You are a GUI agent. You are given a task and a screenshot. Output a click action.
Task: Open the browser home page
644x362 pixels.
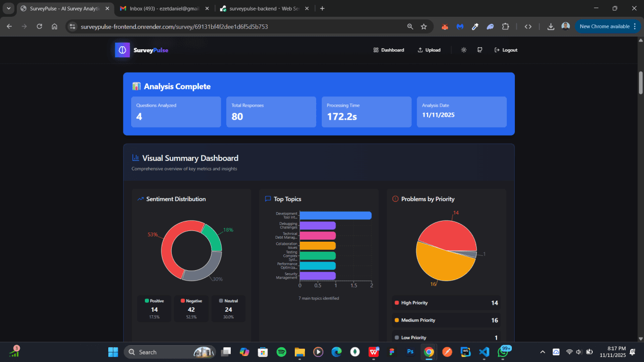click(54, 26)
